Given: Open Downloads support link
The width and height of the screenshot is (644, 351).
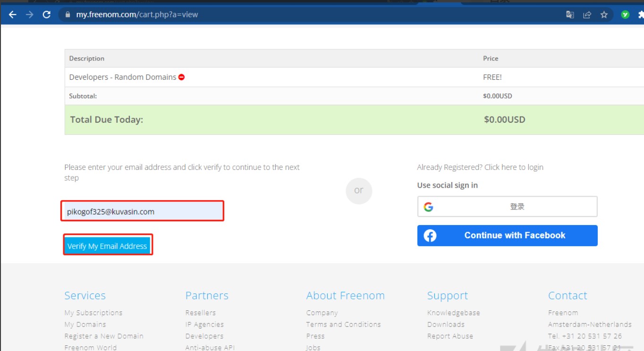Looking at the screenshot, I should click(x=446, y=325).
